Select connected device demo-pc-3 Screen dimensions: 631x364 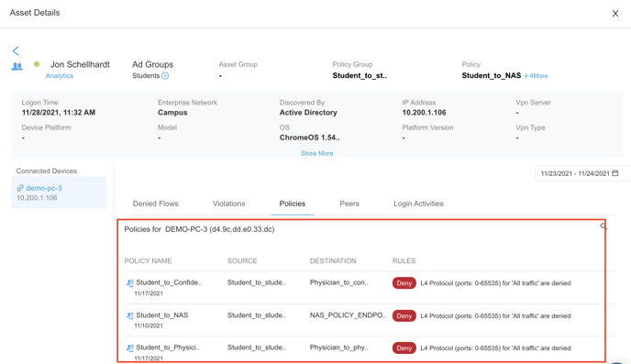click(59, 193)
